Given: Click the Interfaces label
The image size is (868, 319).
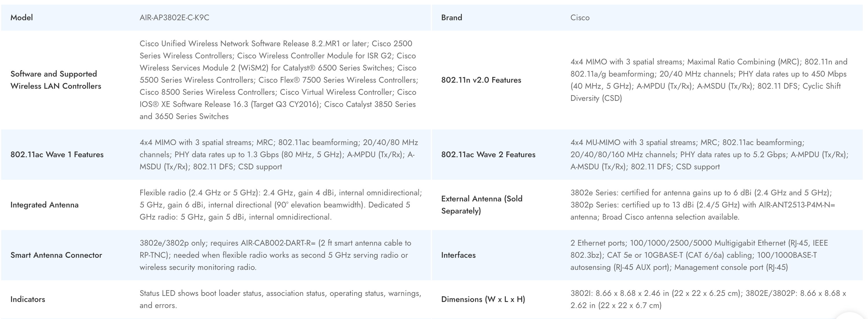Looking at the screenshot, I should 458,255.
